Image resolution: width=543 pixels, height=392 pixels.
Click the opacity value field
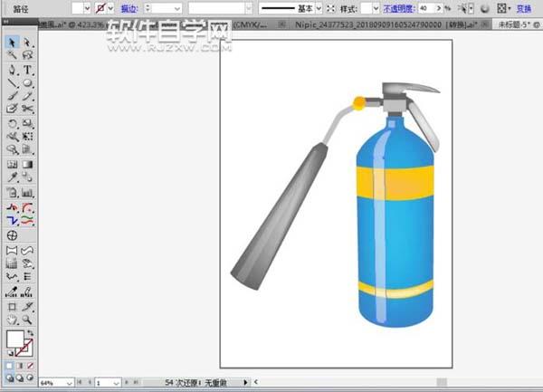(x=426, y=8)
